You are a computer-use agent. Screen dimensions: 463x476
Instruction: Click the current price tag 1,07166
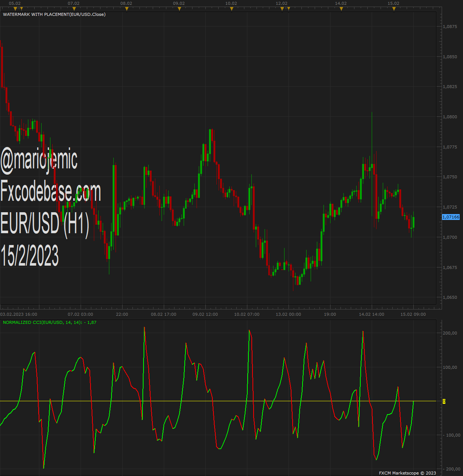(451, 217)
